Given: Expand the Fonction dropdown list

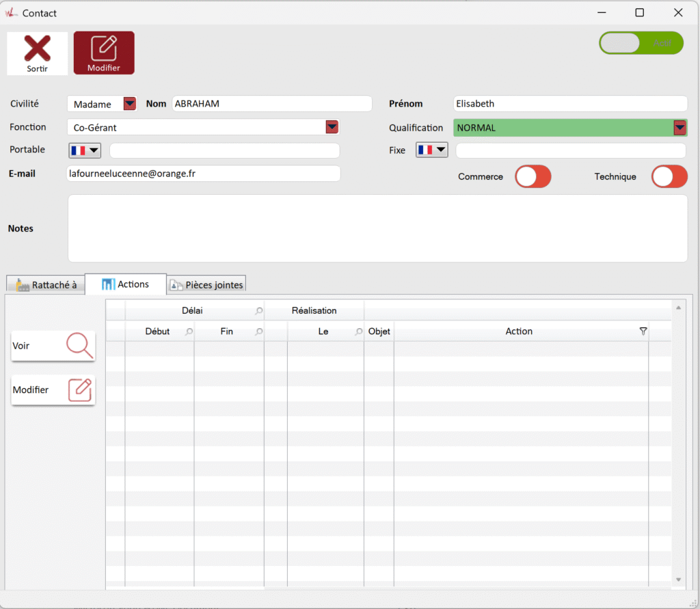Looking at the screenshot, I should pyautogui.click(x=332, y=127).
